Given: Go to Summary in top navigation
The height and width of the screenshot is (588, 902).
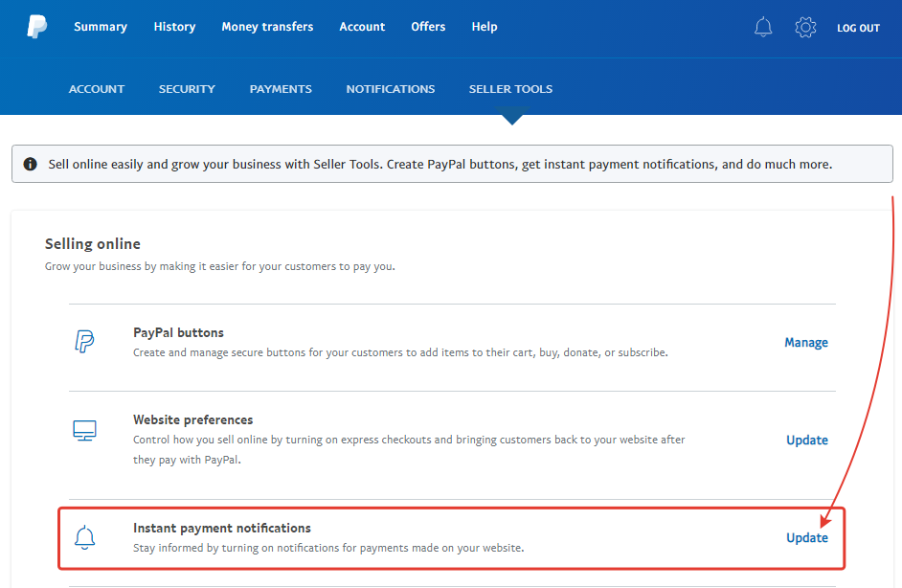Looking at the screenshot, I should (x=101, y=27).
